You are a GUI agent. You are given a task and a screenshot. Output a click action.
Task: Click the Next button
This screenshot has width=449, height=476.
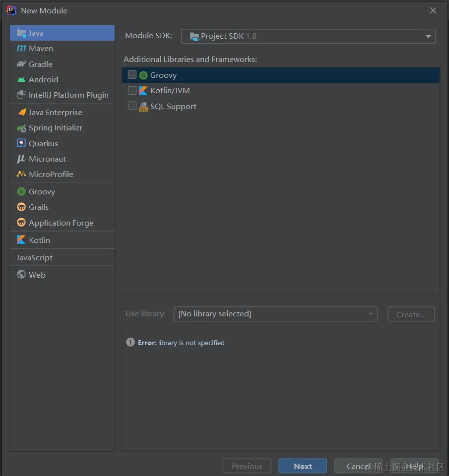[x=303, y=466]
